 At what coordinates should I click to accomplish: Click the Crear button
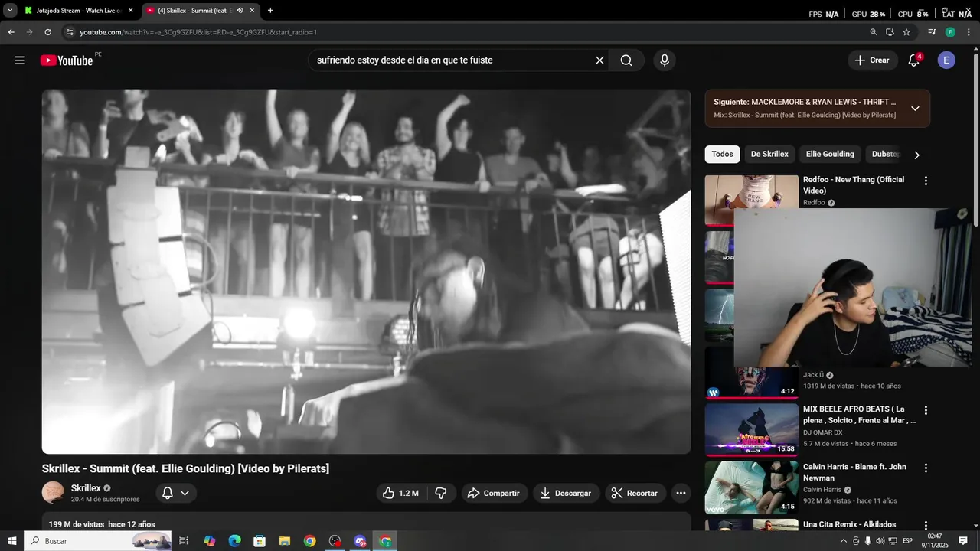pos(872,60)
